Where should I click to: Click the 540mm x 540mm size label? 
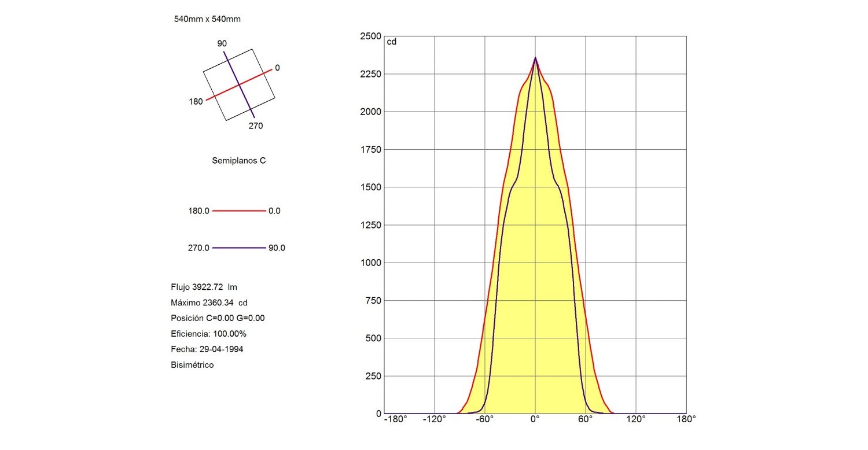coord(207,19)
